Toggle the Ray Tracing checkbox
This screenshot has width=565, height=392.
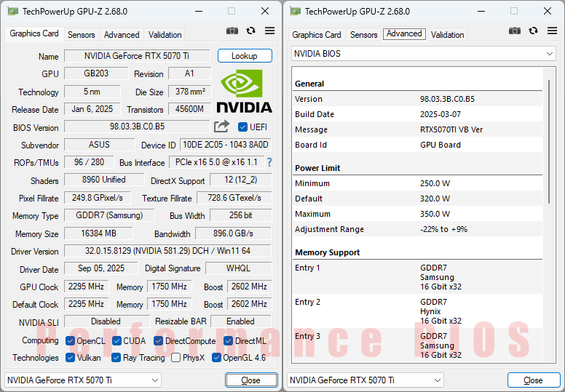pyautogui.click(x=116, y=358)
